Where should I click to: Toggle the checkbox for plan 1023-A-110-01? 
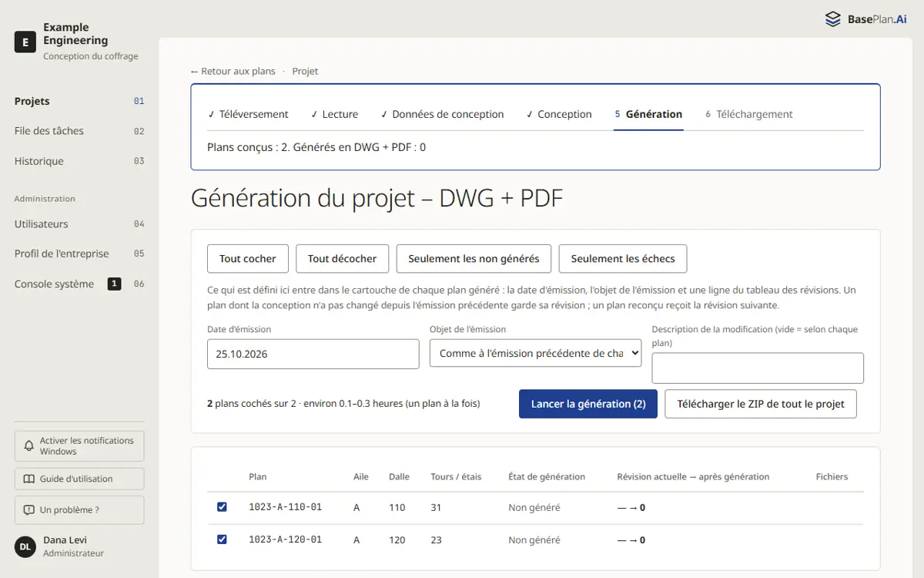click(x=222, y=507)
